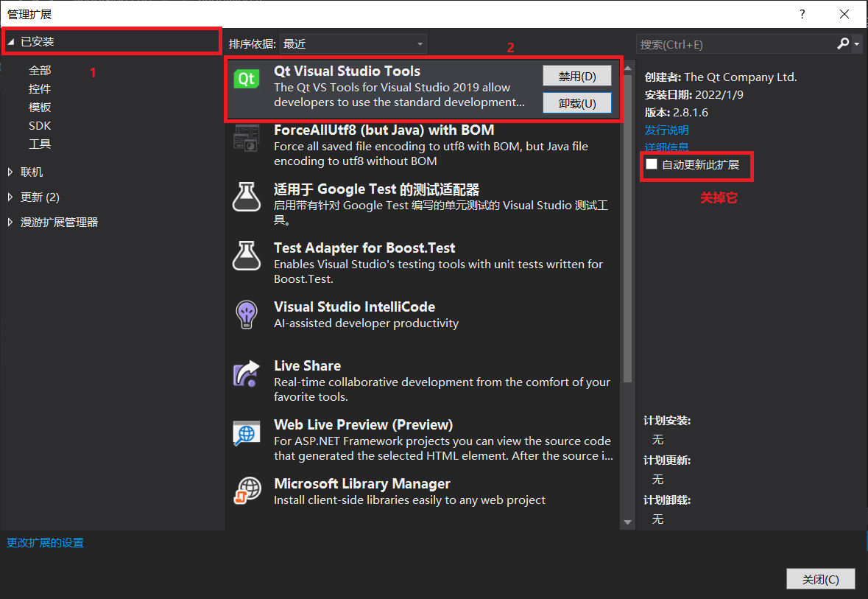Open the search options dropdown arrow
Viewport: 868px width, 599px height.
[x=857, y=43]
